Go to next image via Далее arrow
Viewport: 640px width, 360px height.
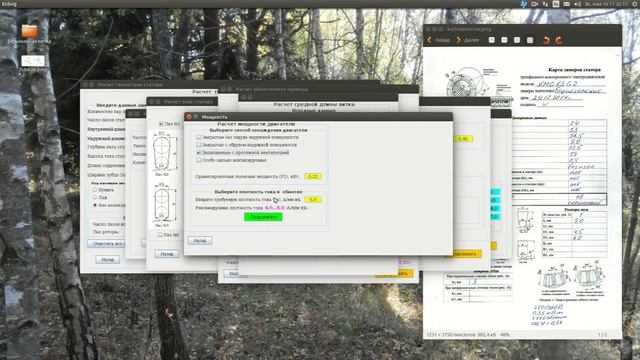pyautogui.click(x=468, y=40)
